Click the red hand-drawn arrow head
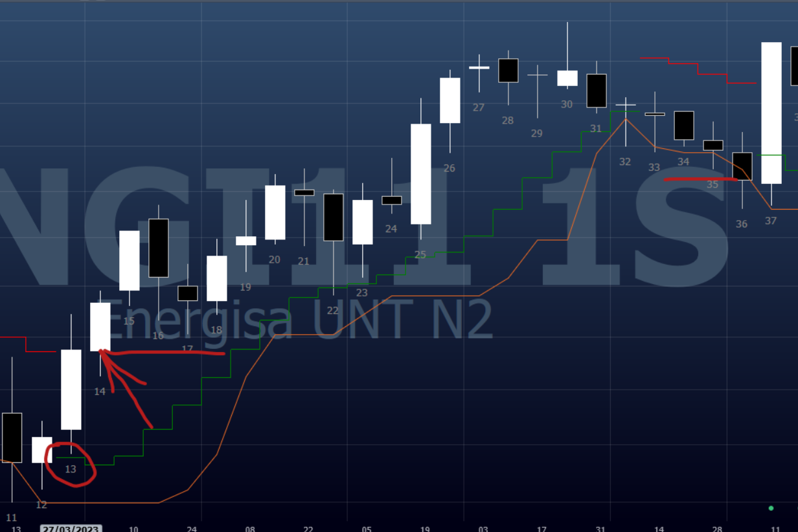 [x=104, y=354]
